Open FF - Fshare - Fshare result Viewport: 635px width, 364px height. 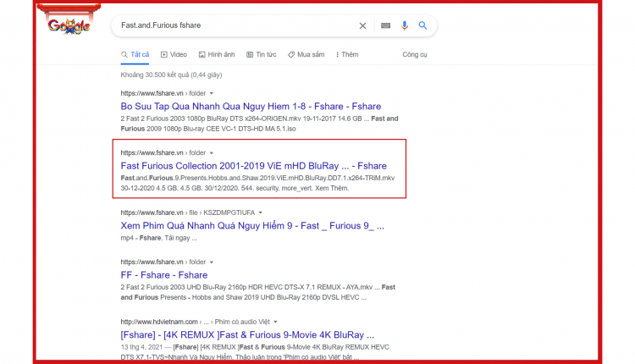(x=164, y=275)
